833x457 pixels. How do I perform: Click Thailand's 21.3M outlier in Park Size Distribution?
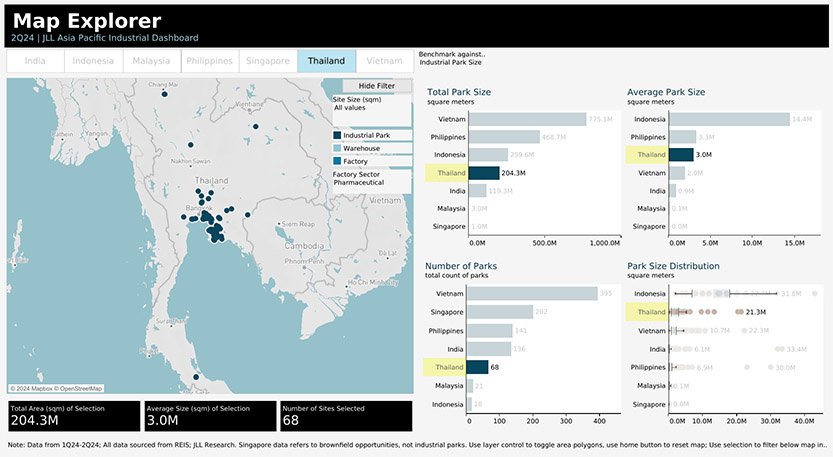pyautogui.click(x=739, y=312)
